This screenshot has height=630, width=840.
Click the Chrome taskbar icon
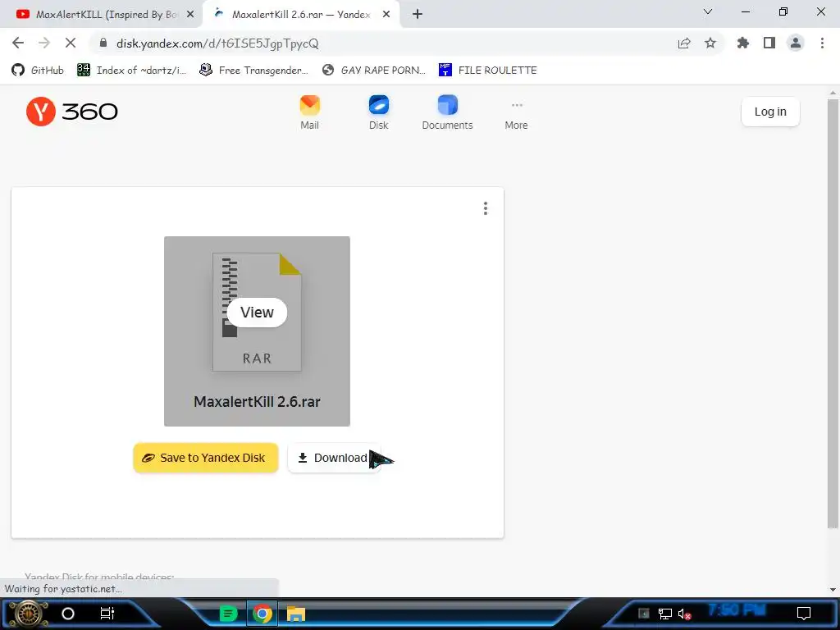coord(262,614)
